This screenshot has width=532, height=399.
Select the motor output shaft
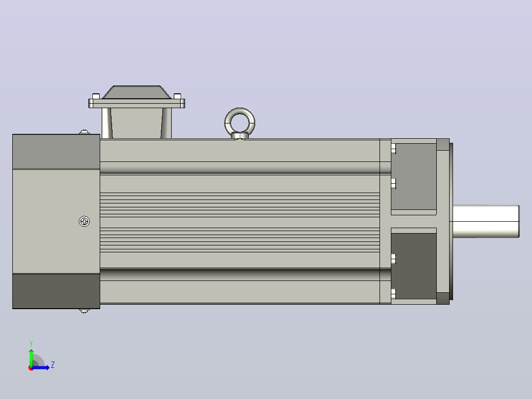coord(486,221)
